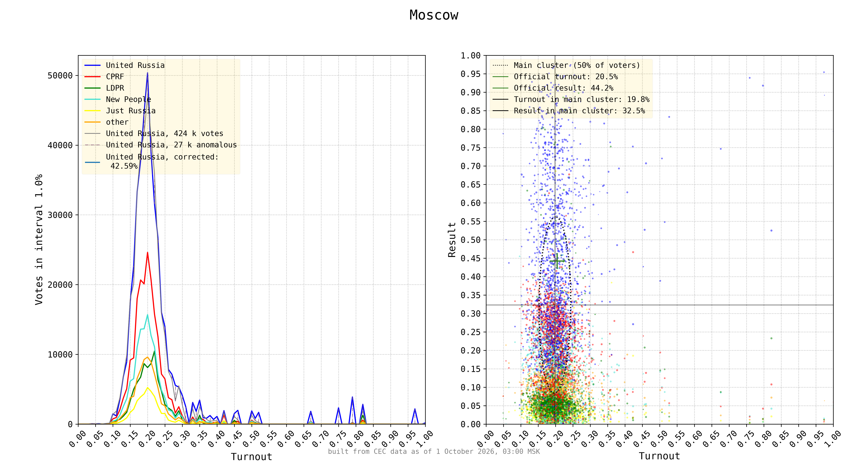Click 'Just Russia' legend label
This screenshot has height=461, width=868.
point(131,111)
